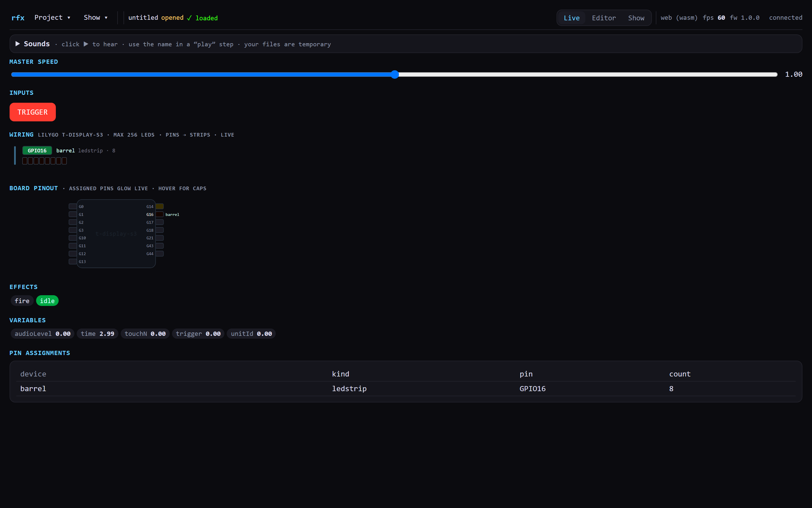Click the G16 barrel pin pad

click(x=160, y=214)
